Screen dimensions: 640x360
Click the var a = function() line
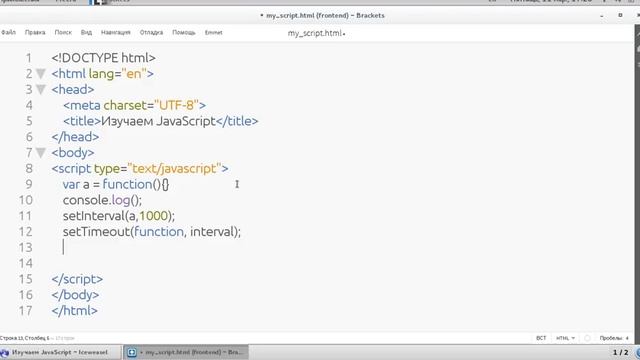pos(116,184)
